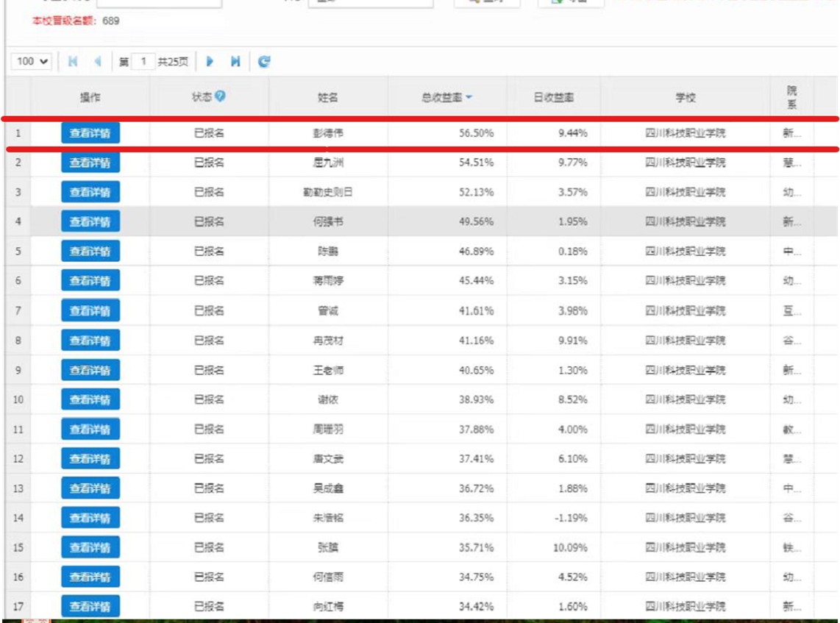
Task: Open 查看详情 for row 11 with 37.88%
Action: [x=90, y=429]
